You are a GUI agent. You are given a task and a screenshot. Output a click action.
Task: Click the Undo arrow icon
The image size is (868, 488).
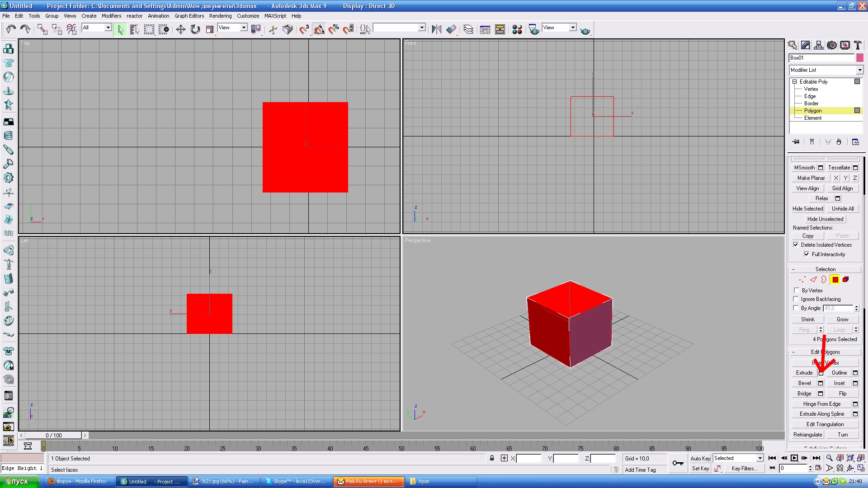pyautogui.click(x=11, y=29)
